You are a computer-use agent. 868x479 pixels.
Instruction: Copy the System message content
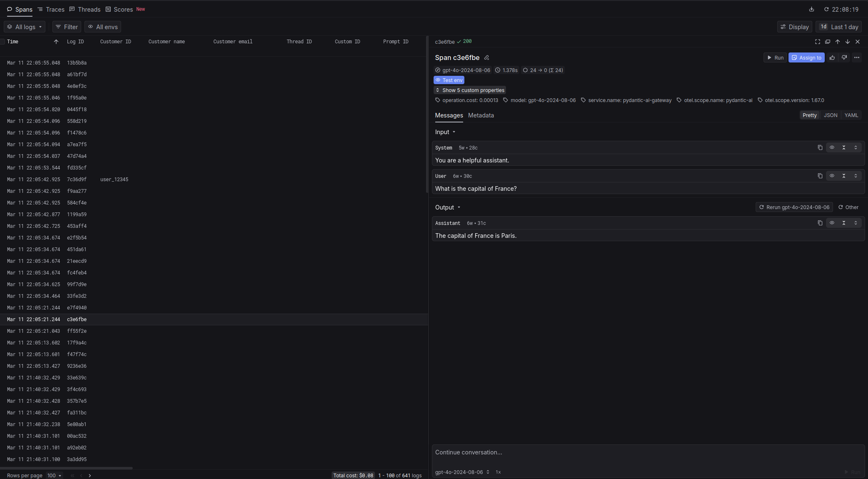coord(820,148)
